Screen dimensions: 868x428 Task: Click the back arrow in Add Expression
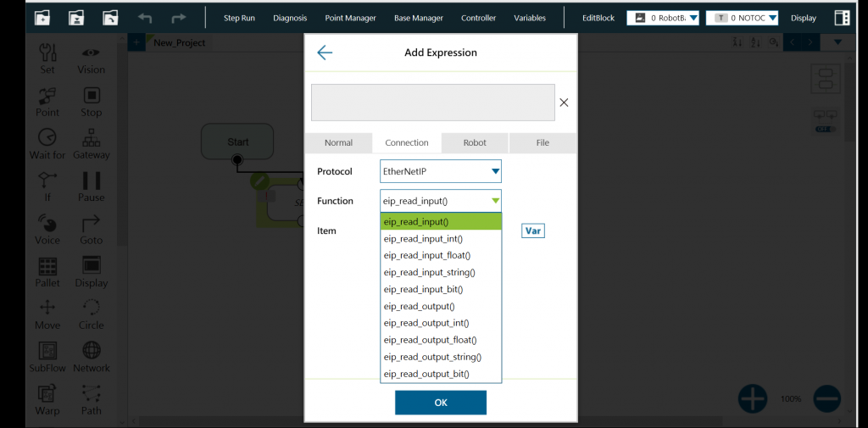[x=325, y=53]
